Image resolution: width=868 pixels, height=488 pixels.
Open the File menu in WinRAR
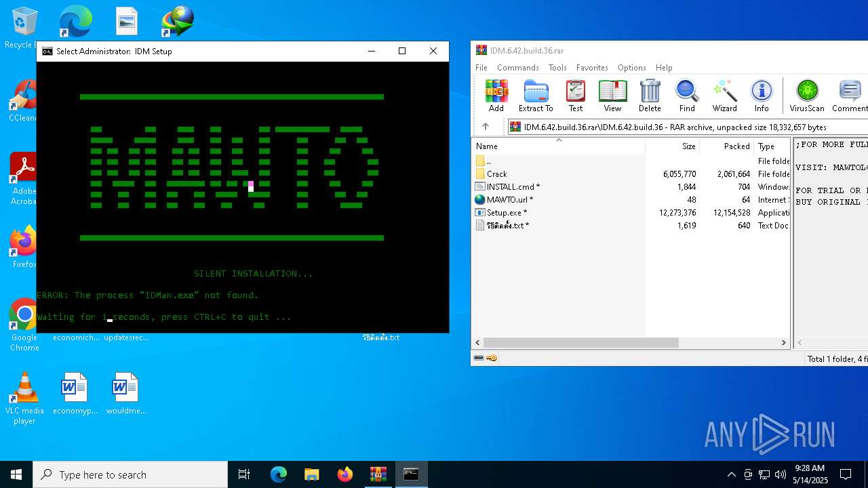481,68
